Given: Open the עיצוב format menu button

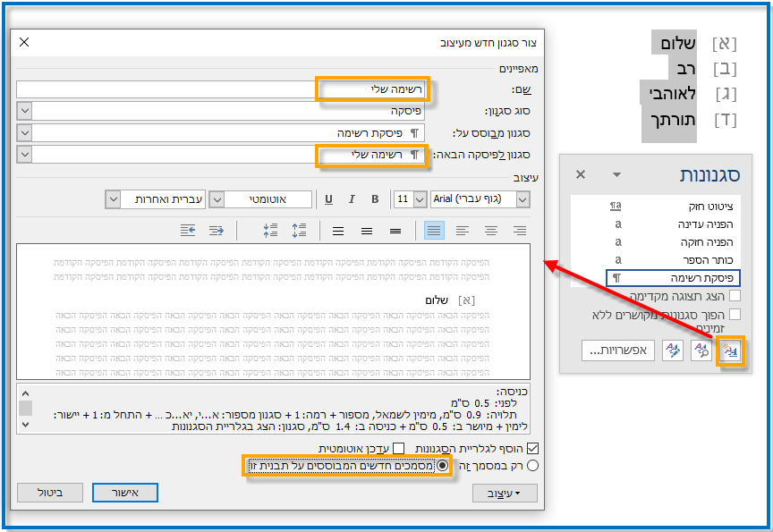Looking at the screenshot, I should (505, 493).
